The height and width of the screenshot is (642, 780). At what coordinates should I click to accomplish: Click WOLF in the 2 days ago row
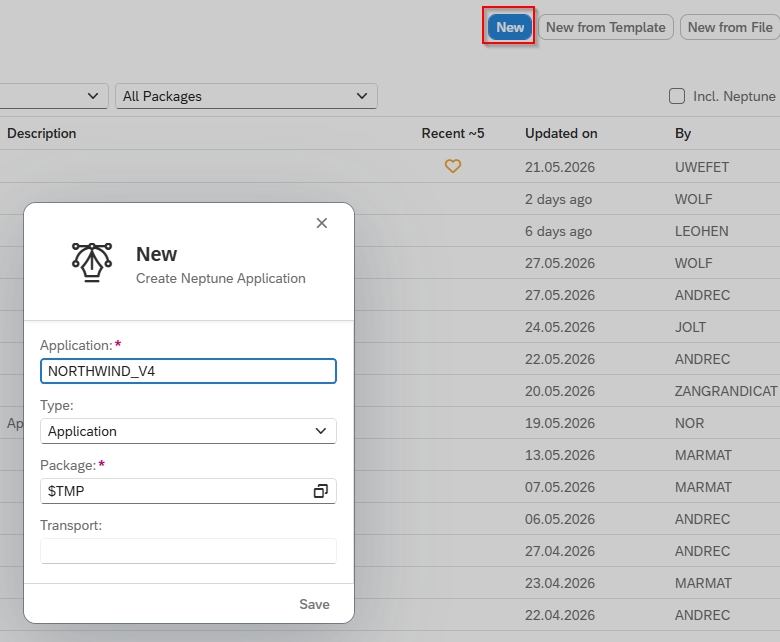[x=693, y=199]
